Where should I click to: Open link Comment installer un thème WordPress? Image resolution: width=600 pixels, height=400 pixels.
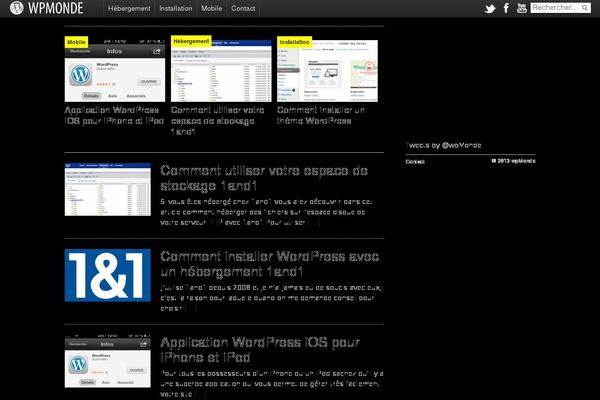321,116
